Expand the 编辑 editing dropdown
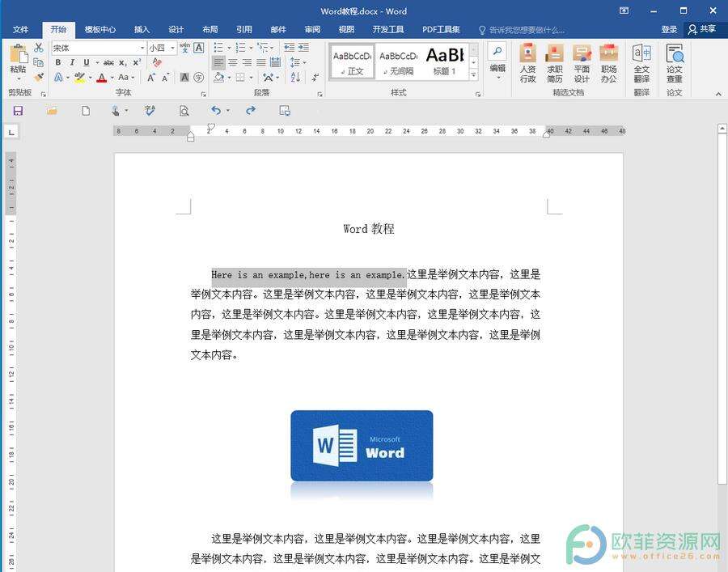 click(x=497, y=61)
